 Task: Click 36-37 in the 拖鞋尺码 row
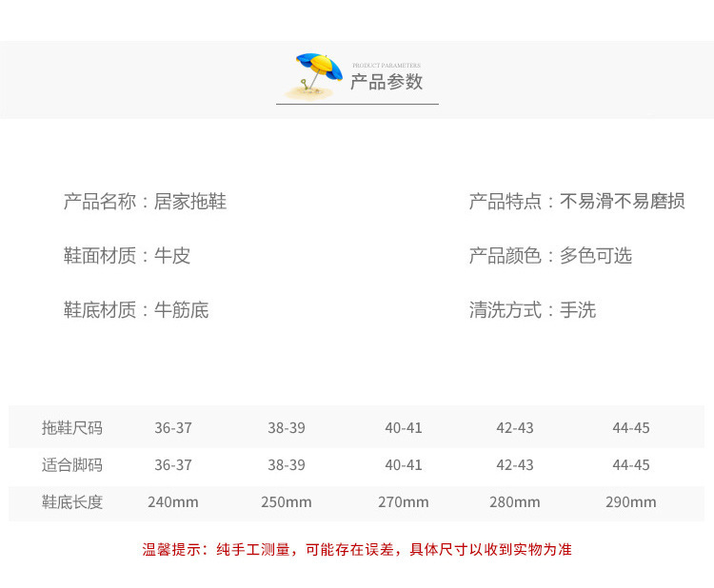pyautogui.click(x=173, y=428)
